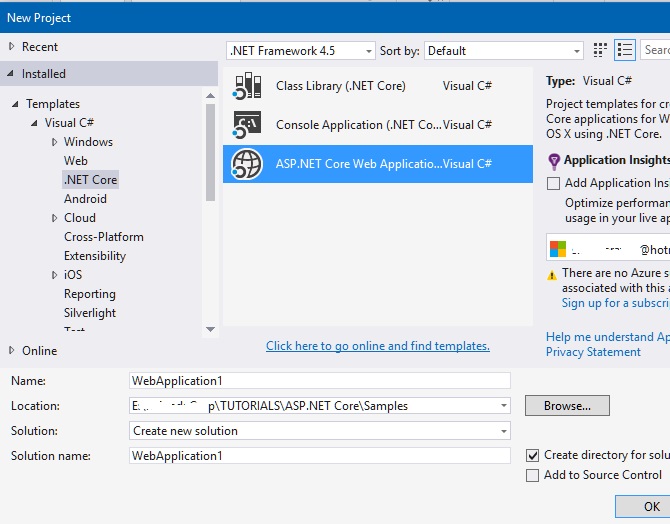Open the Sort by Default dropdown
Screen dimensions: 670x524
[x=576, y=51]
